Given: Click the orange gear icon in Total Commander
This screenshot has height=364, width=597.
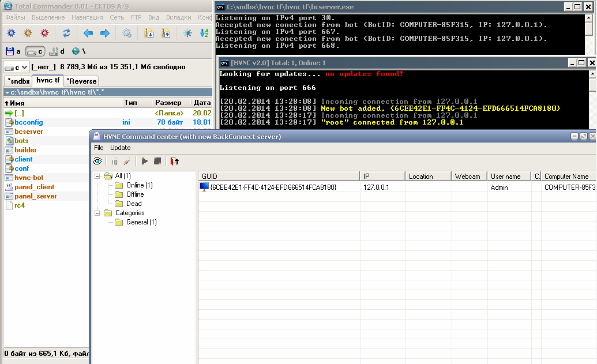Looking at the screenshot, I should (28, 33).
